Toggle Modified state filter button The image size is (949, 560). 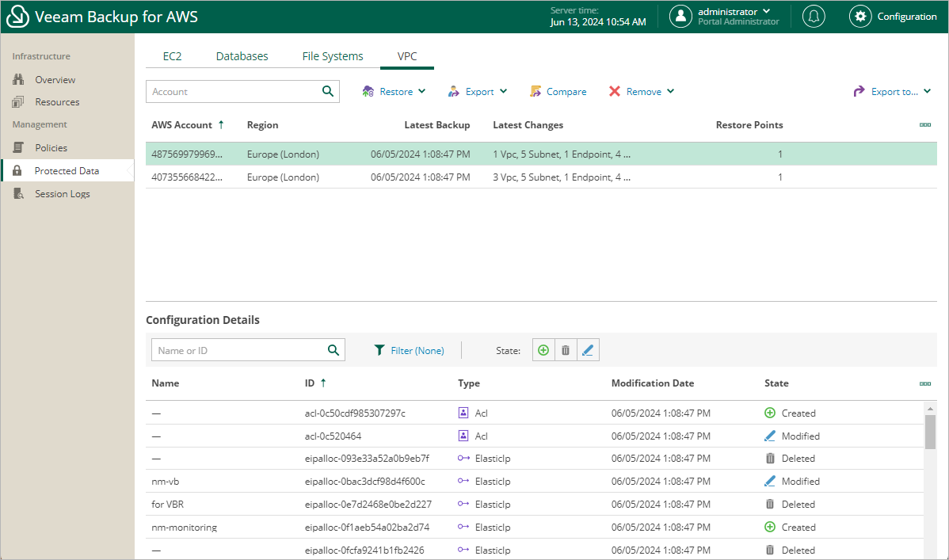588,350
